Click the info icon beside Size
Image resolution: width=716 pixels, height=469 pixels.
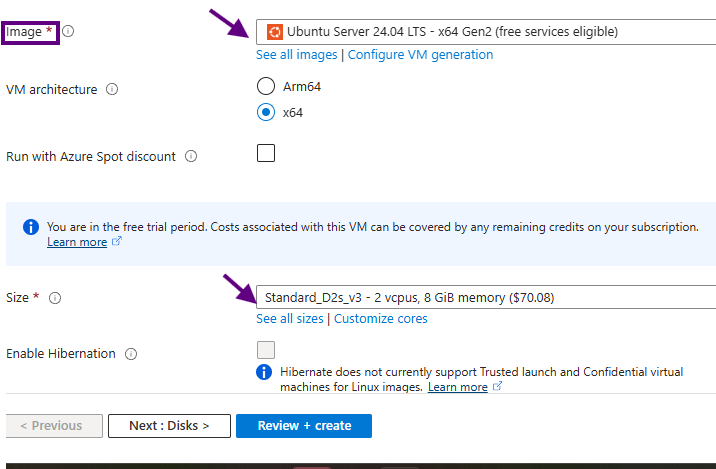(x=55, y=298)
